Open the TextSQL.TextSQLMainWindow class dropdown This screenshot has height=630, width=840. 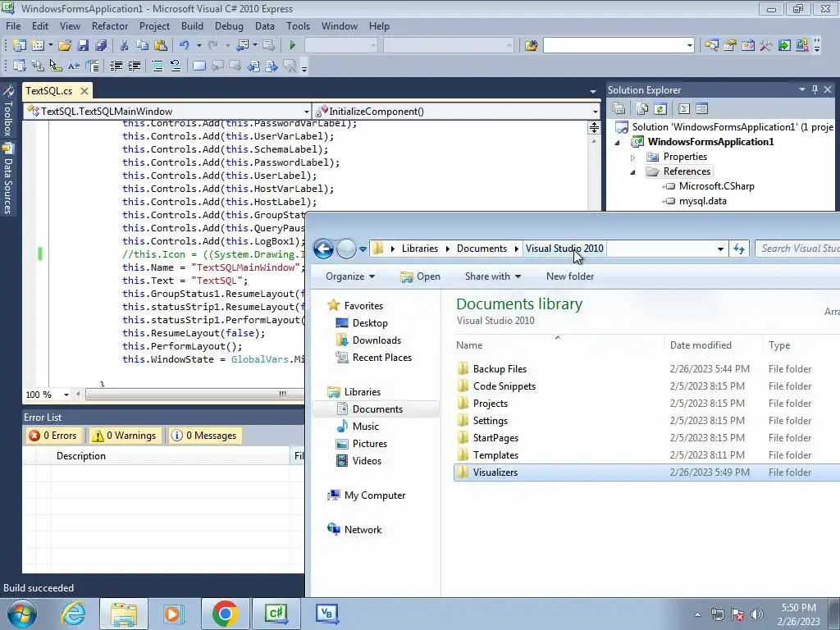(x=307, y=112)
